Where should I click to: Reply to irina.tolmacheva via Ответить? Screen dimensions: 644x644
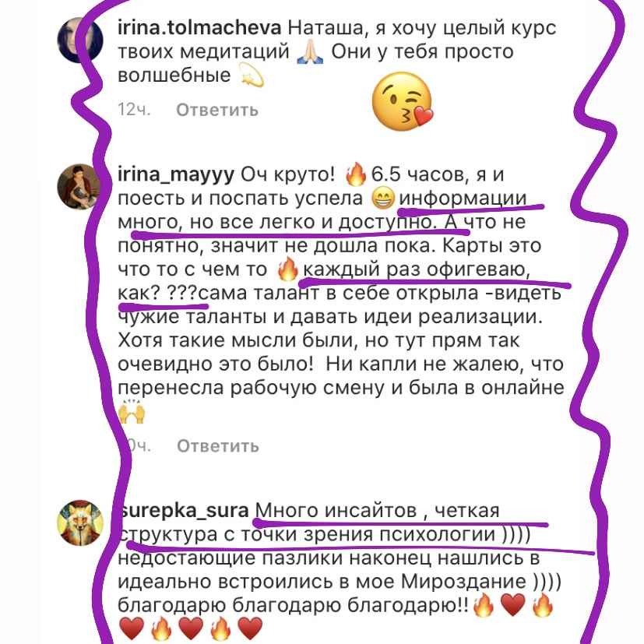[x=217, y=110]
